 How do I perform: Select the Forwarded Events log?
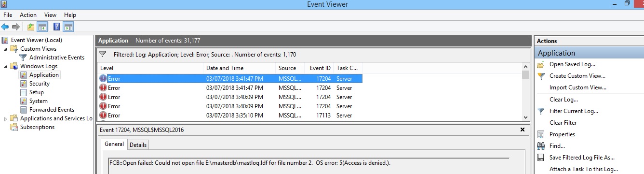point(52,110)
